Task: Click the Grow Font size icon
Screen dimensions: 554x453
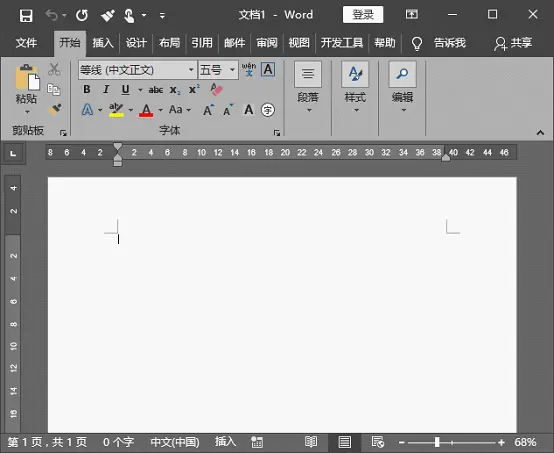Action: (x=209, y=110)
